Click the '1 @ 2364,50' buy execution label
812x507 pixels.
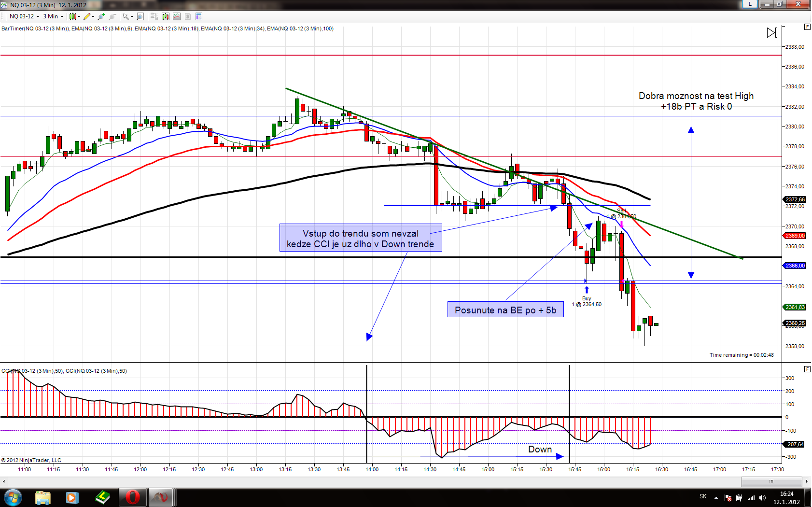[x=587, y=304]
